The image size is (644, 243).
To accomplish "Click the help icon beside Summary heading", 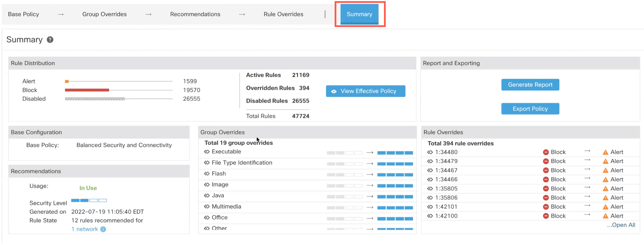I will (50, 40).
